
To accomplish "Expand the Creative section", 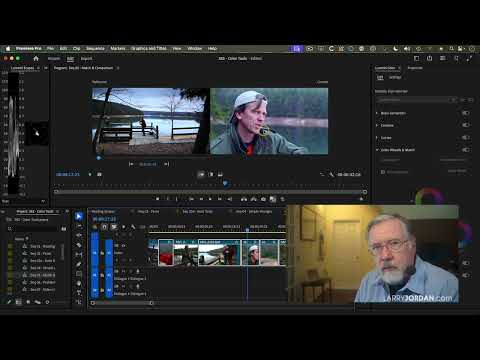I will [377, 125].
